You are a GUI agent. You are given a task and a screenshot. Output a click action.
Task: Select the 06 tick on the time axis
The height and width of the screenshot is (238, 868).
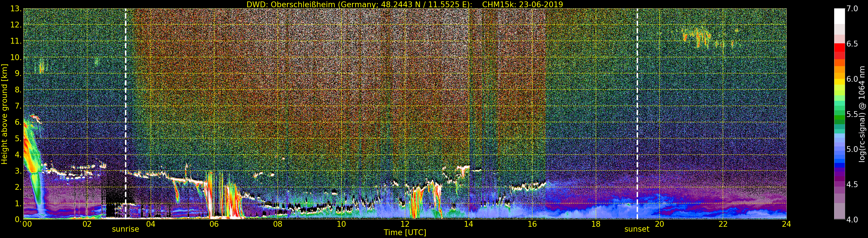pos(214,224)
